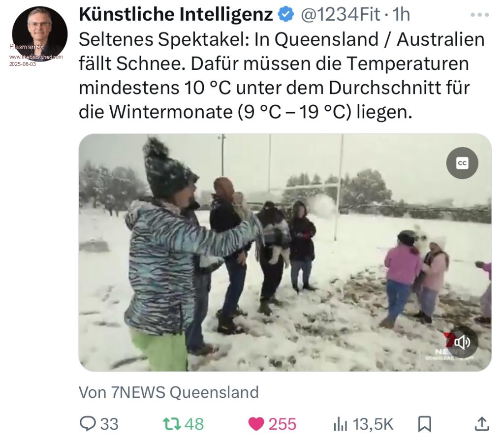The width and height of the screenshot is (504, 444).
Task: Open the profile avatar picture
Action: pos(40,34)
